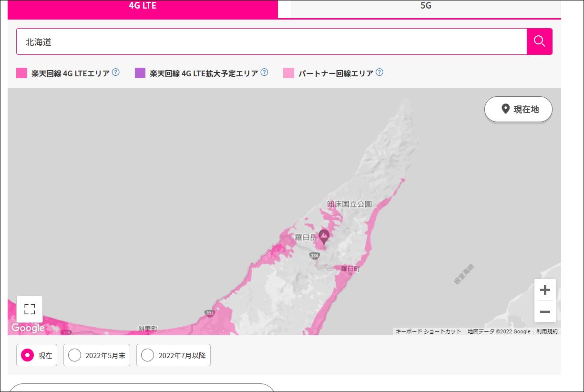584x392 pixels.
Task: Click the route 334 shield near 羅臼岳
Action: pyautogui.click(x=314, y=256)
